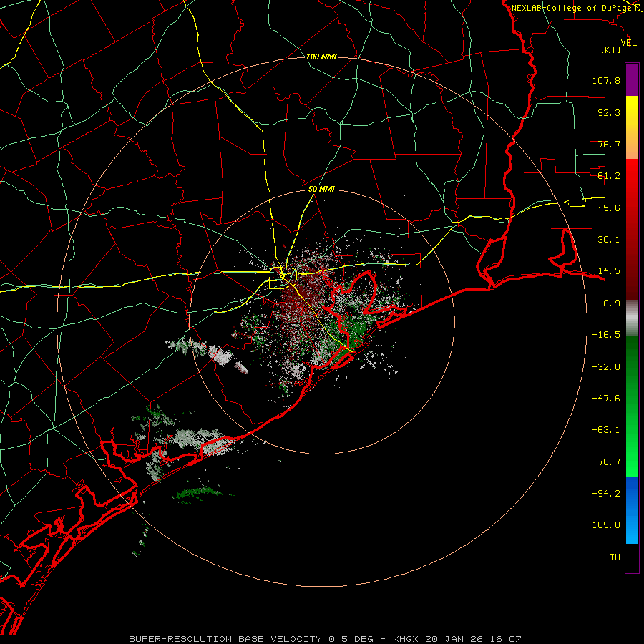This screenshot has height=644, width=644.
Task: Select the -16.5 velocity scale value
Action: 606,335
